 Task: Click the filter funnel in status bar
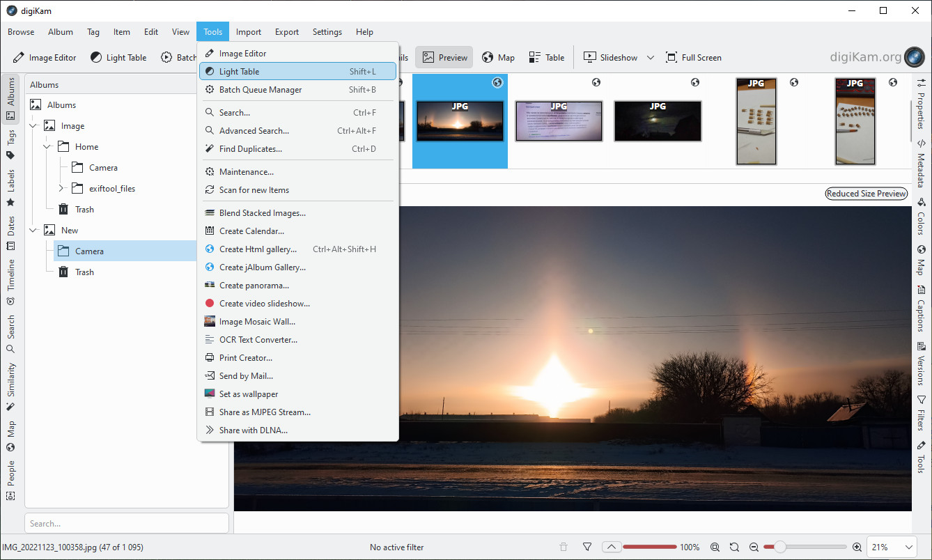[x=587, y=547]
